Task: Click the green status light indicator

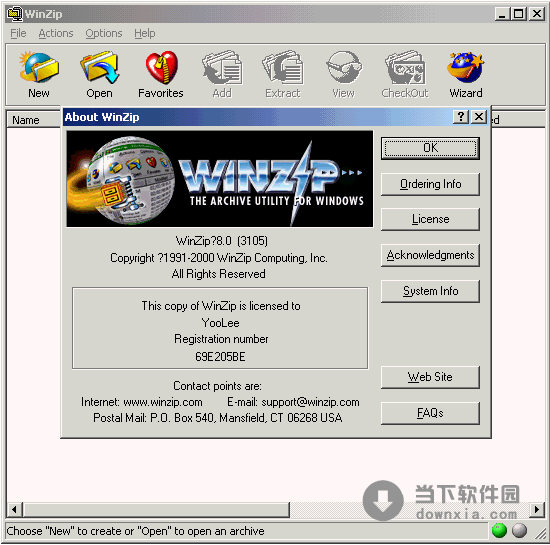Action: tap(499, 530)
